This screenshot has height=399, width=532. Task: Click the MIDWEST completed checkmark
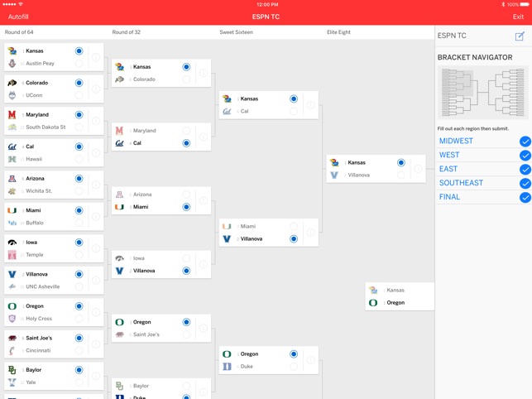pyautogui.click(x=525, y=142)
